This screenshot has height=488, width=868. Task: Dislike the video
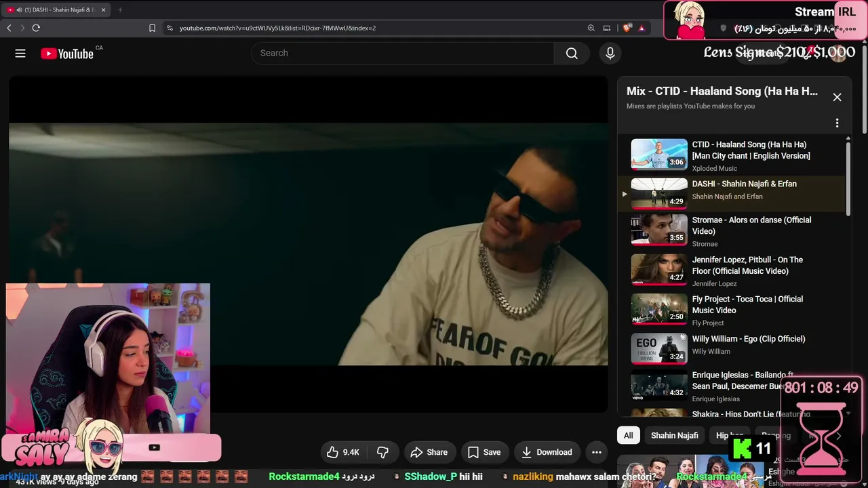(382, 452)
